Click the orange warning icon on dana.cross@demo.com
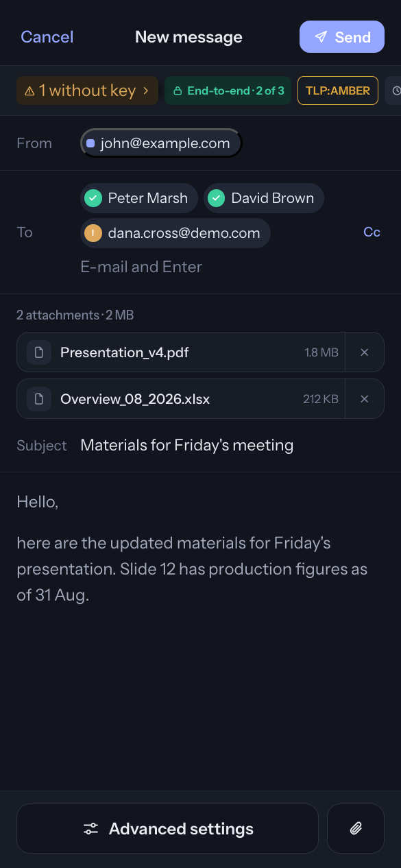The width and height of the screenshot is (401, 868). 93,233
